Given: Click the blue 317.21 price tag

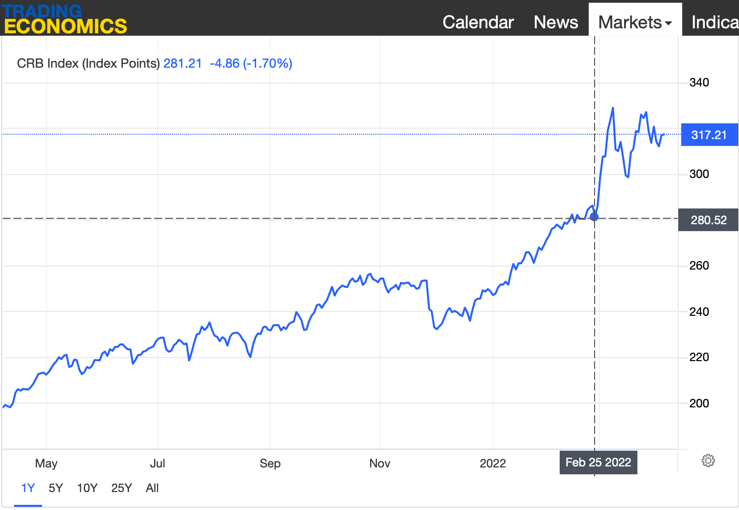Looking at the screenshot, I should coord(708,135).
